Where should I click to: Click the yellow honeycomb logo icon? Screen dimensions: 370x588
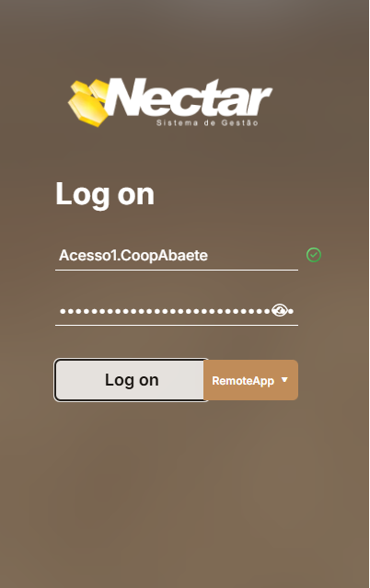click(x=88, y=103)
